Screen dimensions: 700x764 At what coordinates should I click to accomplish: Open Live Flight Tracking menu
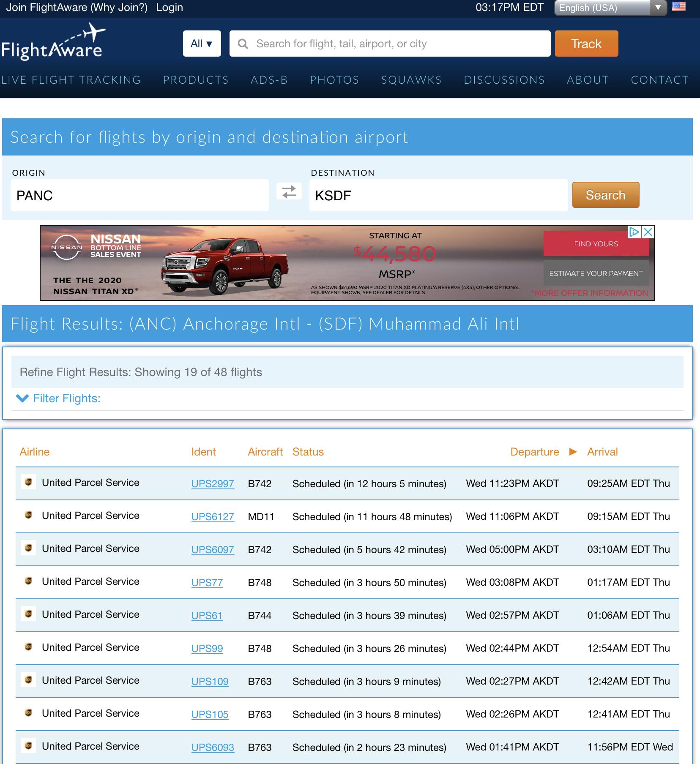71,80
